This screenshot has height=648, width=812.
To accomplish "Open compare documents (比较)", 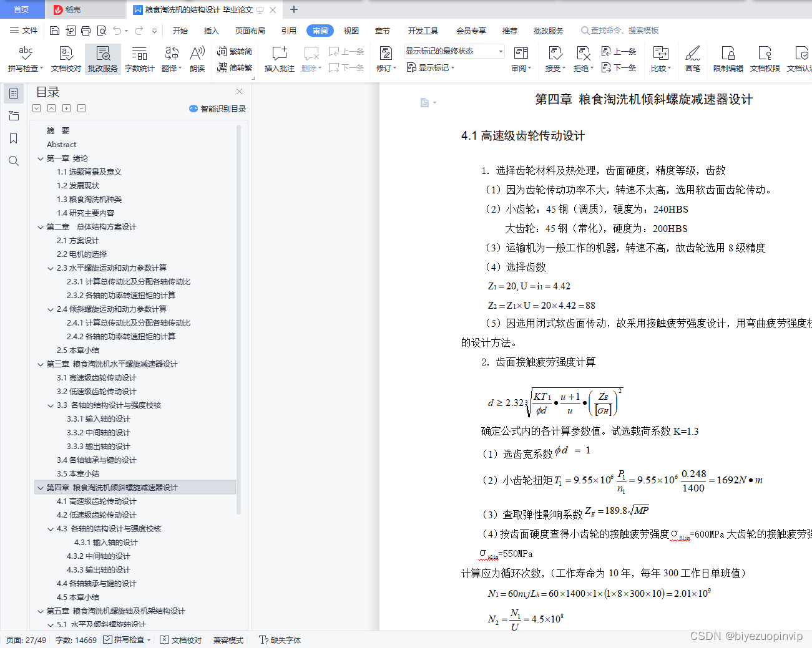I will coord(660,59).
